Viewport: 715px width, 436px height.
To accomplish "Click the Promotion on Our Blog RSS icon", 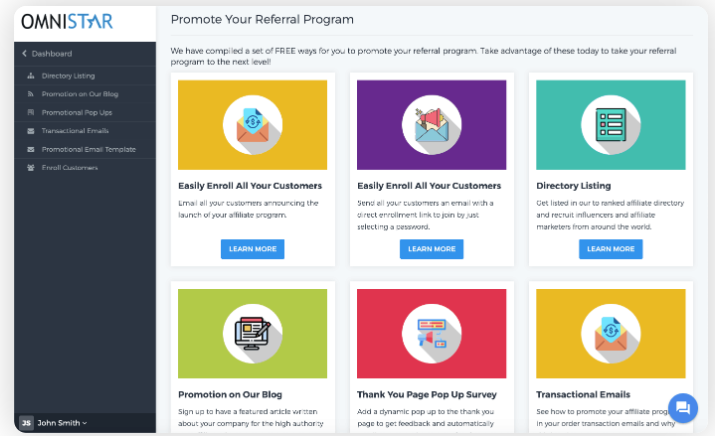I will point(31,94).
